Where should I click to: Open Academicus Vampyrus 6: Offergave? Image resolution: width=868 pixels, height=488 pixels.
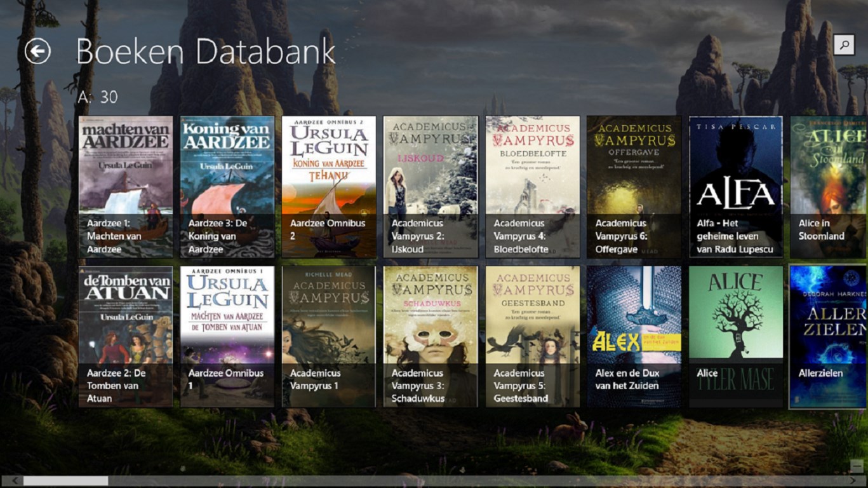click(634, 187)
